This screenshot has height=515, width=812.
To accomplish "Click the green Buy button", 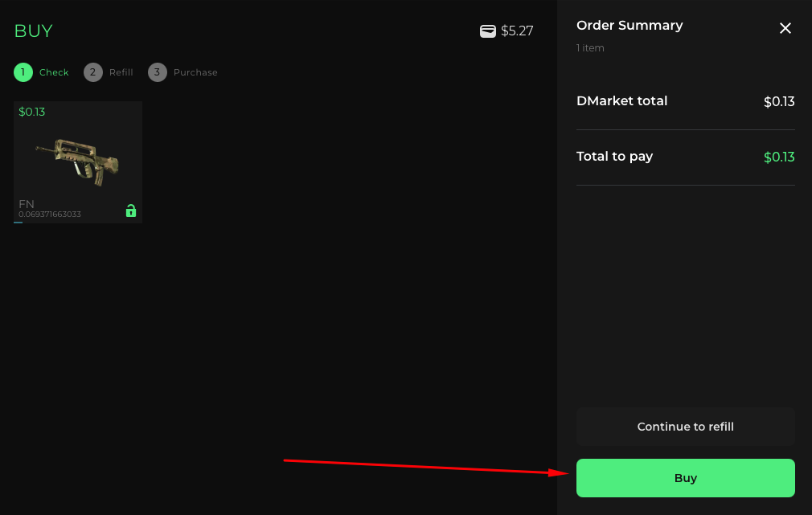I will click(x=685, y=478).
